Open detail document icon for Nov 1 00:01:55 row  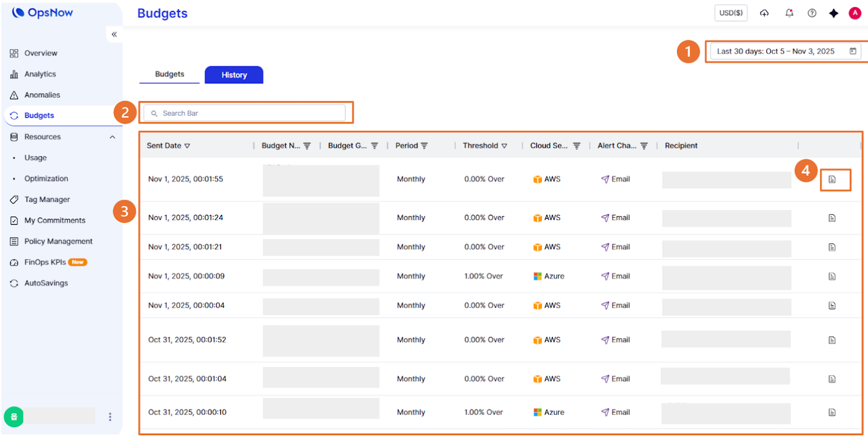click(x=832, y=180)
